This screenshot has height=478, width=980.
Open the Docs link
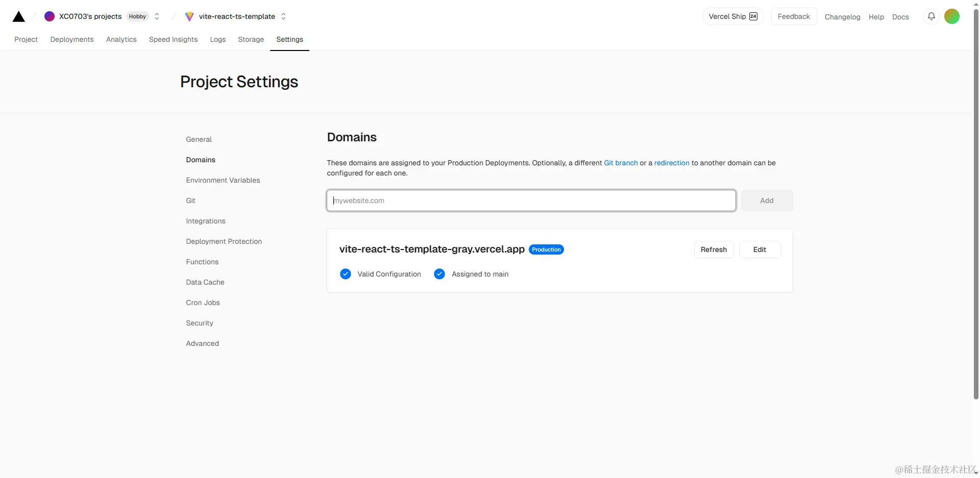900,17
